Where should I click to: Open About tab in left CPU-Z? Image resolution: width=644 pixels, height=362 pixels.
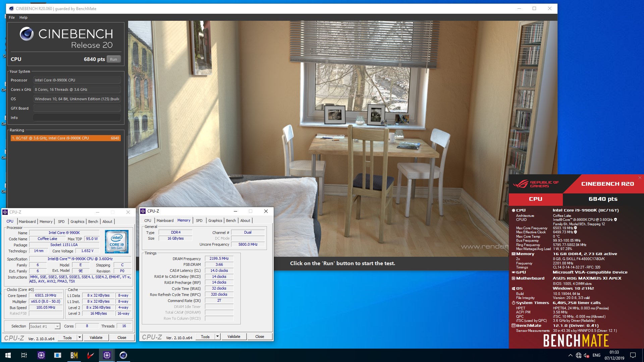point(107,222)
